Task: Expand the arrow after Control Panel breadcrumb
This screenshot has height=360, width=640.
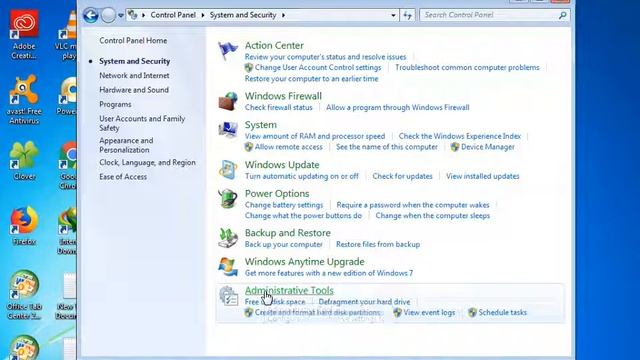Action: pos(203,15)
